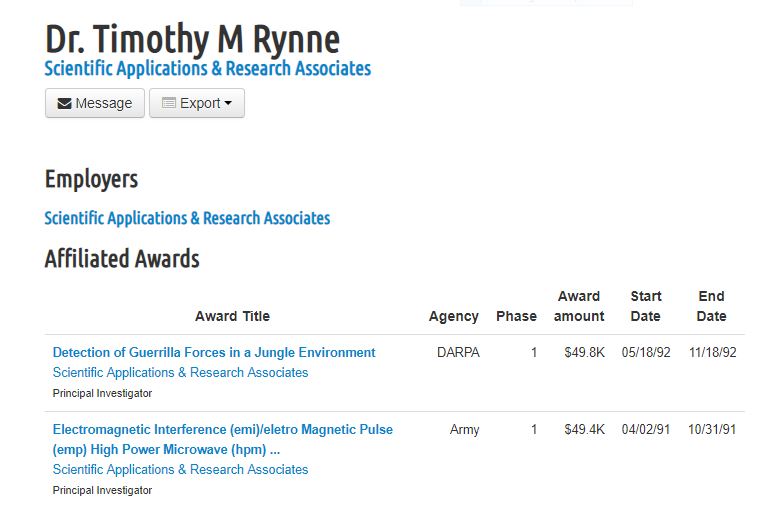The height and width of the screenshot is (526, 779).
Task: Select the Army agency cell
Action: (x=465, y=430)
